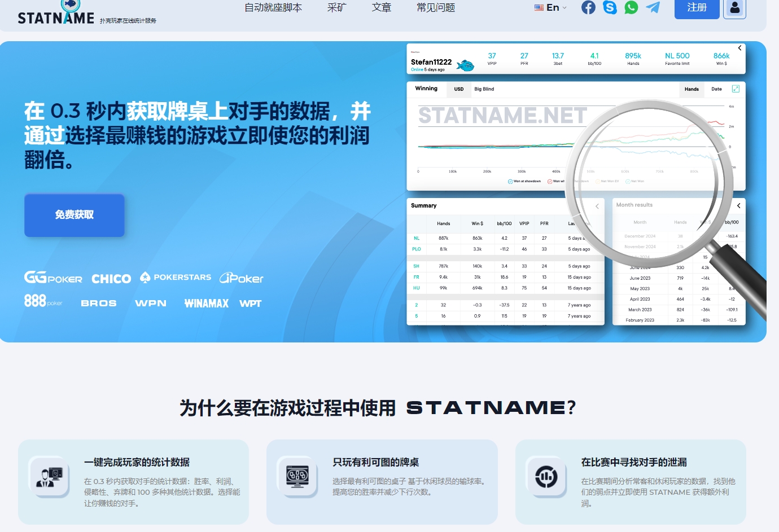Open the 自动就座脚本 menu item
779x532 pixels.
click(x=273, y=8)
